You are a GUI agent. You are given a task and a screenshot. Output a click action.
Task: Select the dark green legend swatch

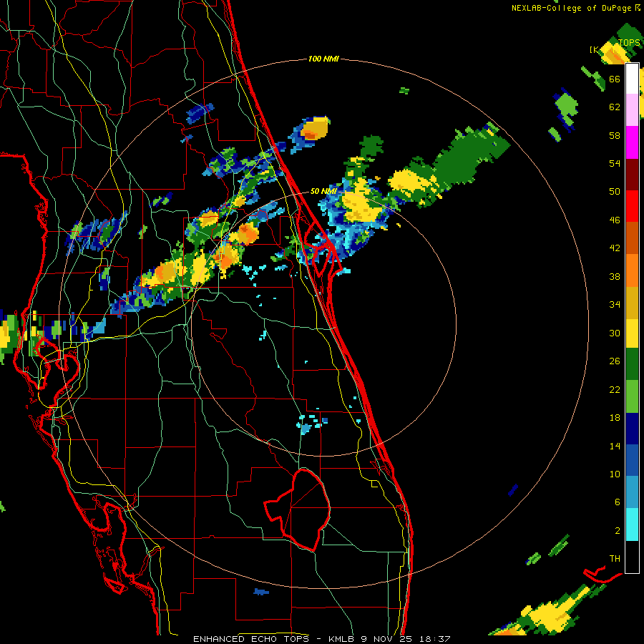click(x=632, y=364)
